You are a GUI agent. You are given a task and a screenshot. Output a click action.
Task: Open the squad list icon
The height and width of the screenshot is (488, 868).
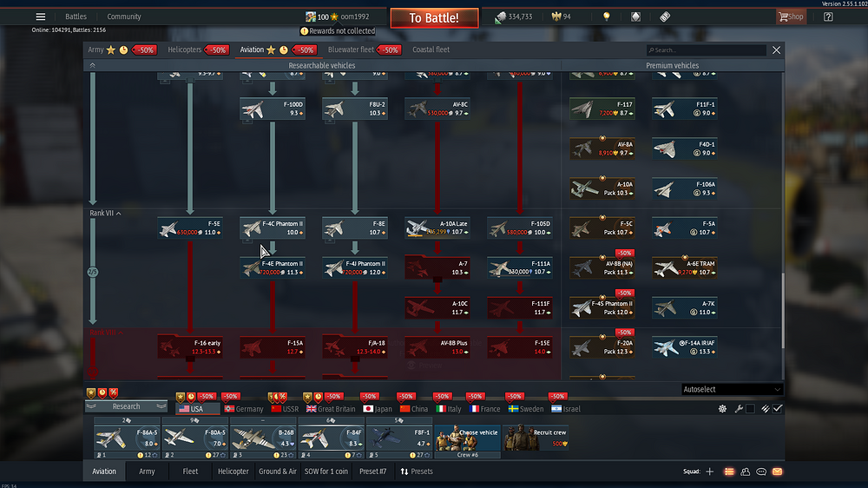[729, 472]
